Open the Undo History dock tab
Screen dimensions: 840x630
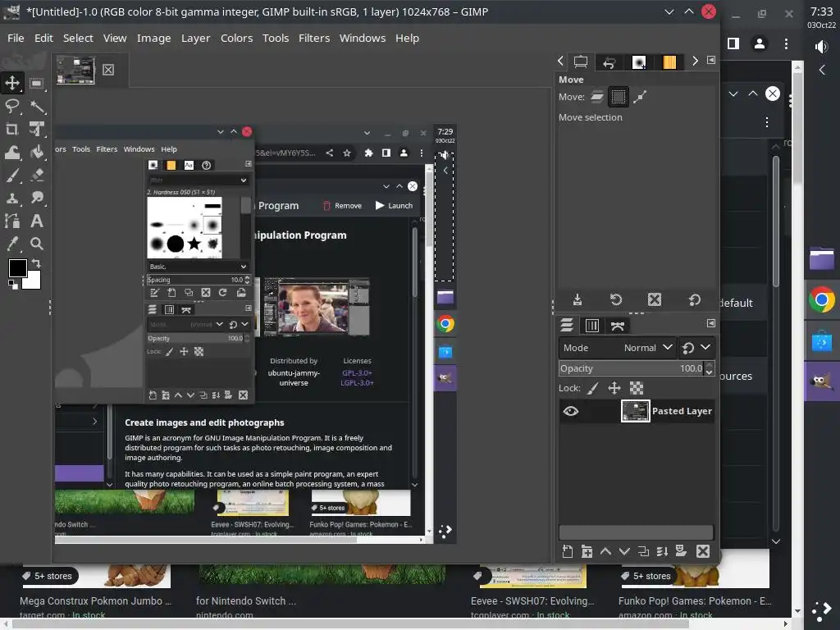[x=609, y=62]
